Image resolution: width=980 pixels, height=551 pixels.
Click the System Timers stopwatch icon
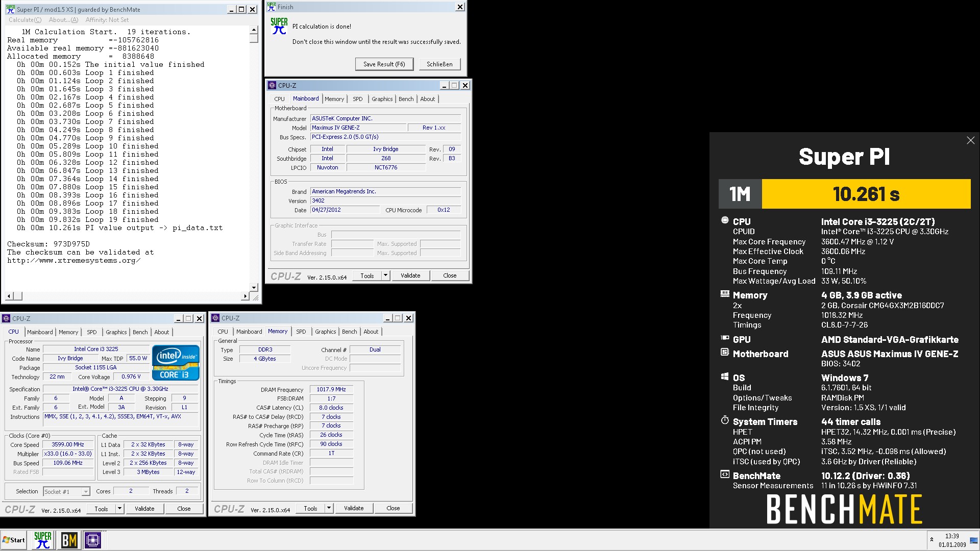725,420
